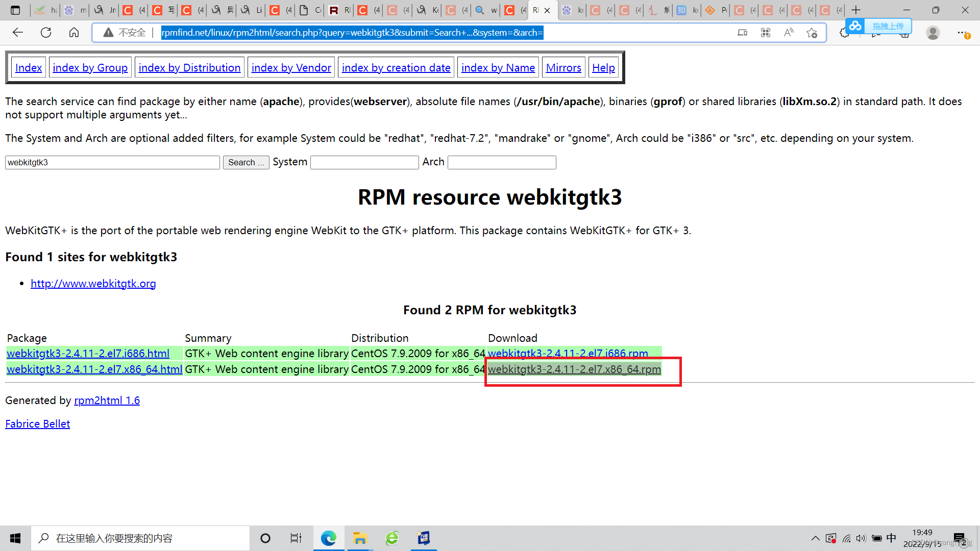Open the Baidu Netdisk extension
This screenshot has height=551, width=980.
click(855, 26)
